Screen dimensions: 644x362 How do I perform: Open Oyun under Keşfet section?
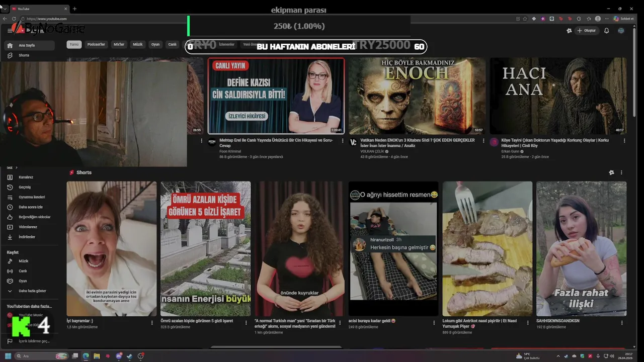click(x=29, y=281)
